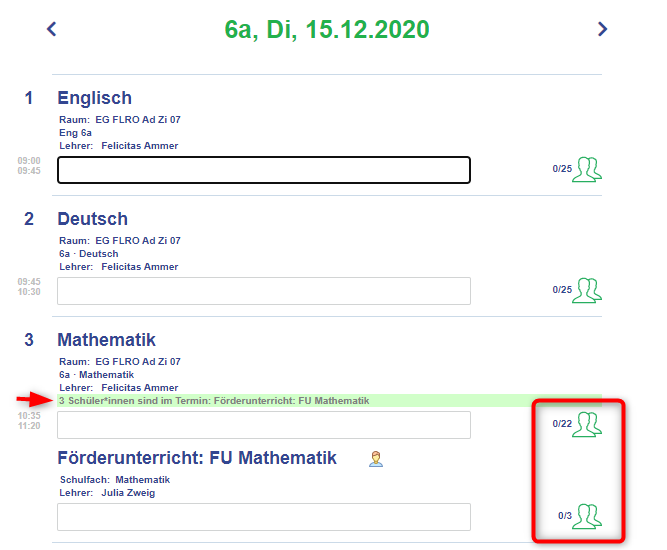Open attendance icon for Mathematik lesson
667x550 pixels.
(587, 424)
